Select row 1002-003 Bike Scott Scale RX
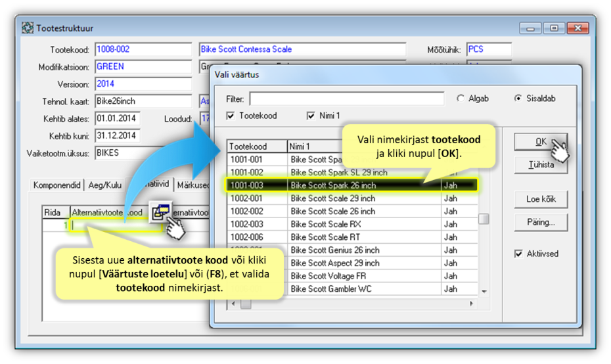This screenshot has height=364, width=611. 351,224
